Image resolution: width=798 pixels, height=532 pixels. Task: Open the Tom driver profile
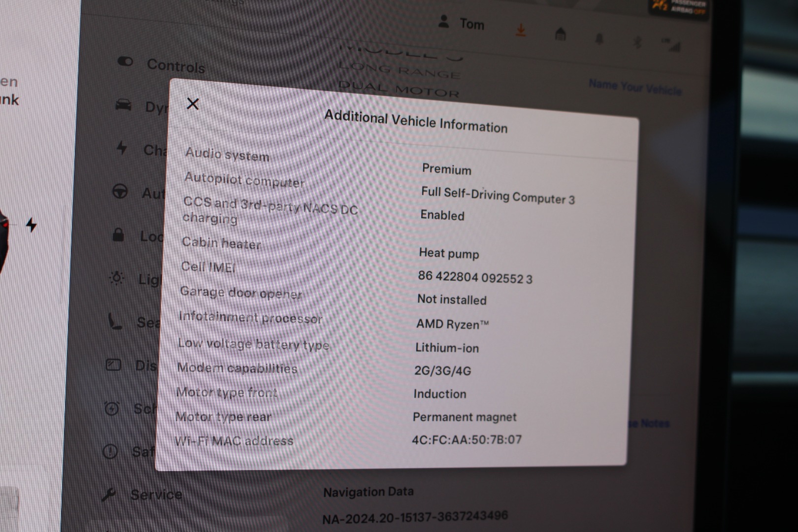462,23
